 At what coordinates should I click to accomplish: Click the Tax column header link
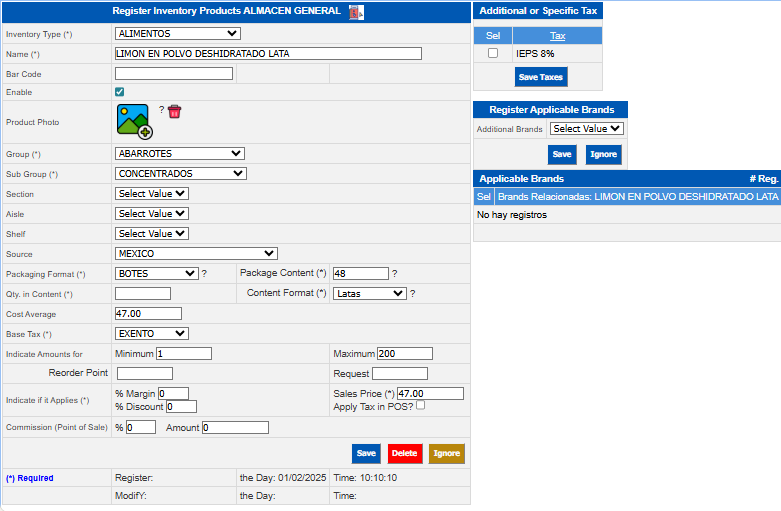[557, 36]
